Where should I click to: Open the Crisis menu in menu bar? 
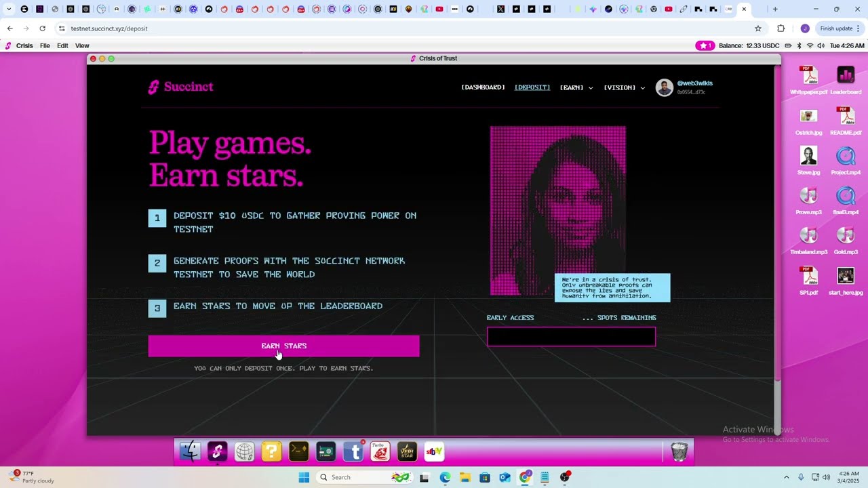pyautogui.click(x=24, y=45)
